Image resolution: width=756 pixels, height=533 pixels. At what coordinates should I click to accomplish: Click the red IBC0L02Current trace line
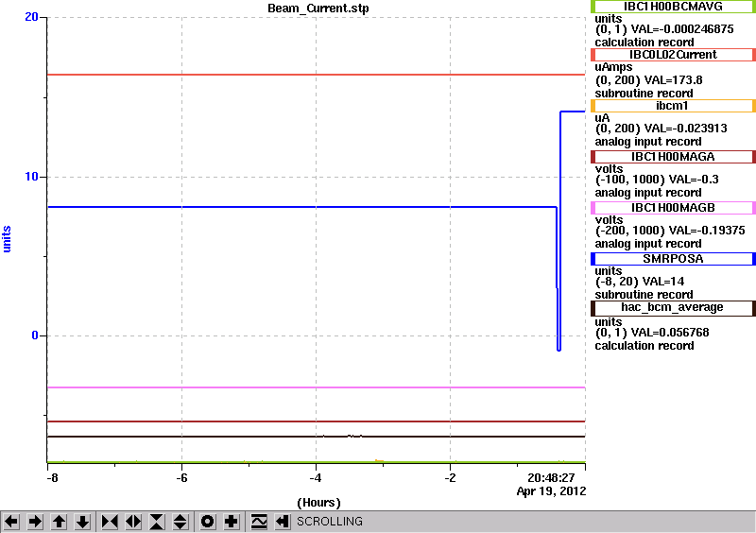point(316,75)
